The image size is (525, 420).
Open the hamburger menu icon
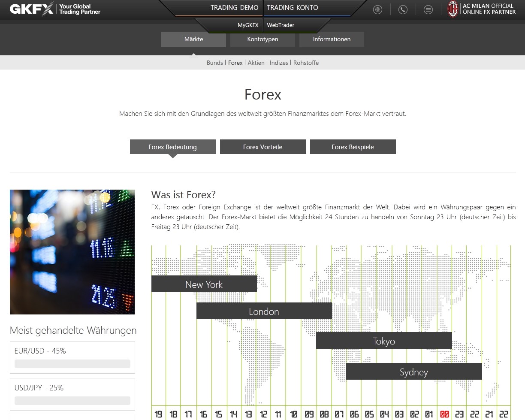[428, 9]
